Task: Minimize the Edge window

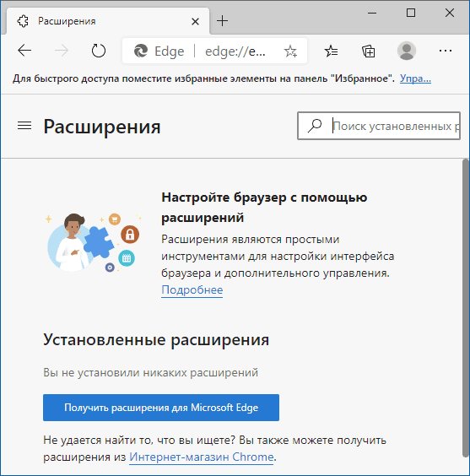Action: pyautogui.click(x=372, y=13)
